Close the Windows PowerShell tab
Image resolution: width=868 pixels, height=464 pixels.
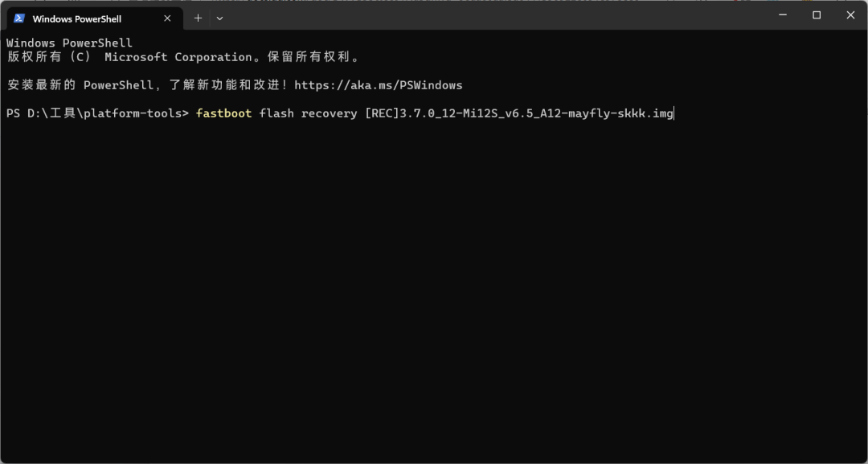click(x=168, y=18)
